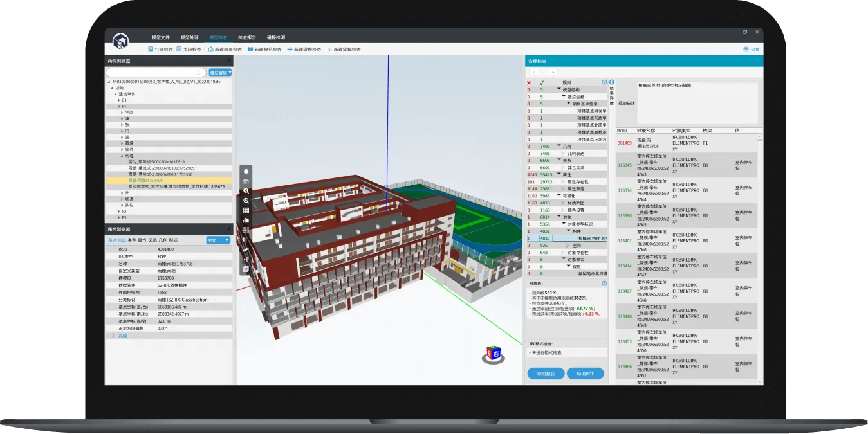Image resolution: width=868 pixels, height=434 pixels.
Task: Create a new quality check (新建质量检查)
Action: click(210, 50)
